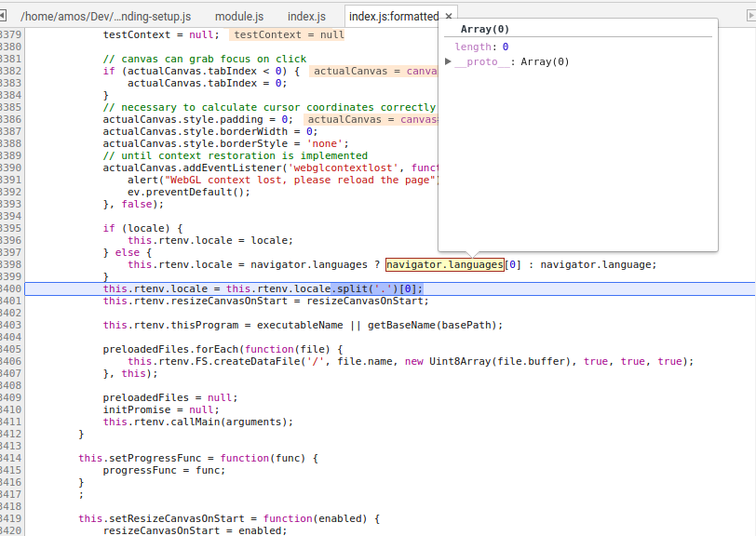This screenshot has height=536, width=756.
Task: Click the 'new Uint8Array(file.buffer)' expression
Action: pos(489,361)
